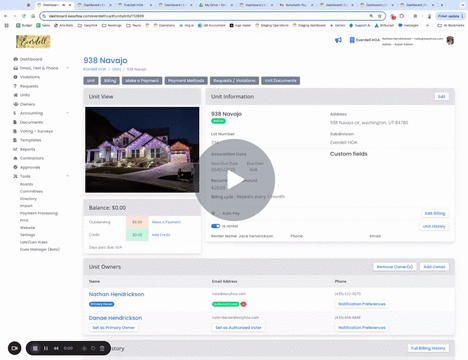Expand the Accounting sidebar menu
The height and width of the screenshot is (360, 468).
tap(67, 113)
